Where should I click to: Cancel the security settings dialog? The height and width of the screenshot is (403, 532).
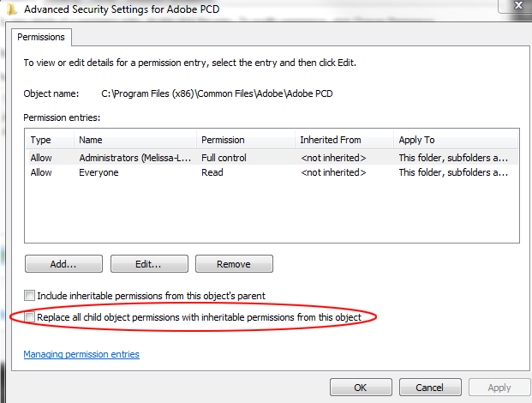[x=430, y=388]
